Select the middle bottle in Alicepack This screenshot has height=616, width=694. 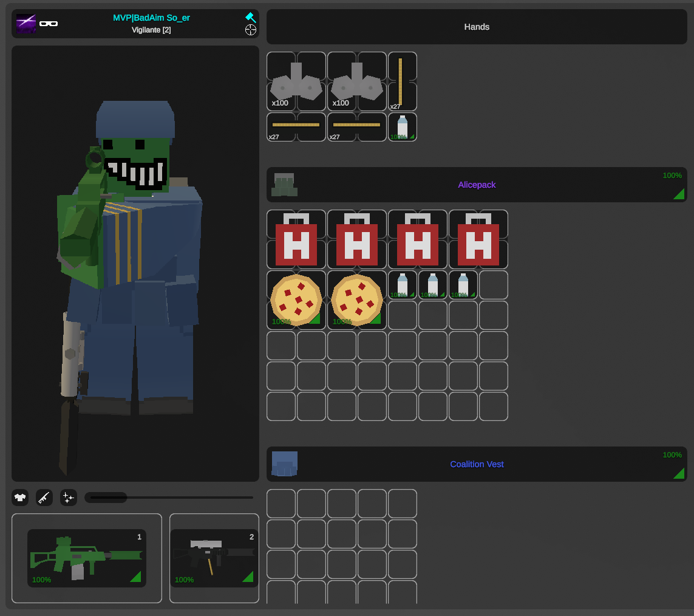click(432, 285)
